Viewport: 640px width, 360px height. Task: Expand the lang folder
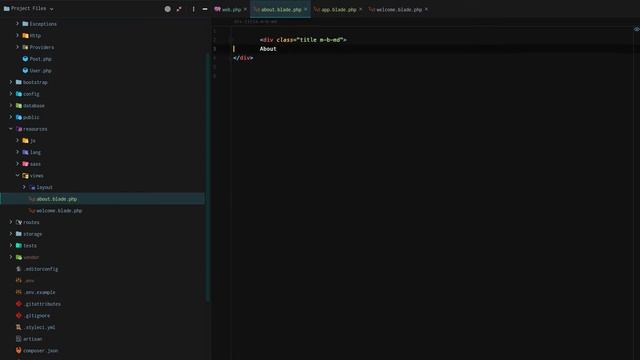point(18,152)
